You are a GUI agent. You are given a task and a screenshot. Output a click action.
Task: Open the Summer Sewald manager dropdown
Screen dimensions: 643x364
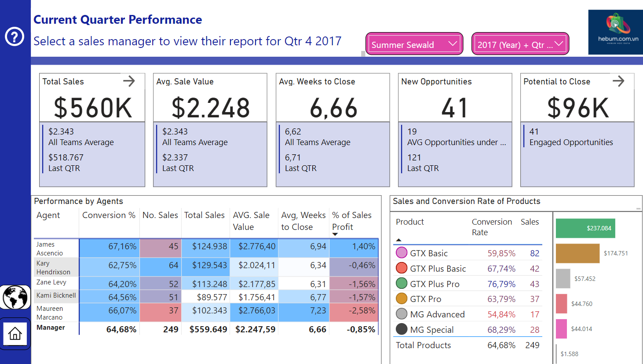414,44
